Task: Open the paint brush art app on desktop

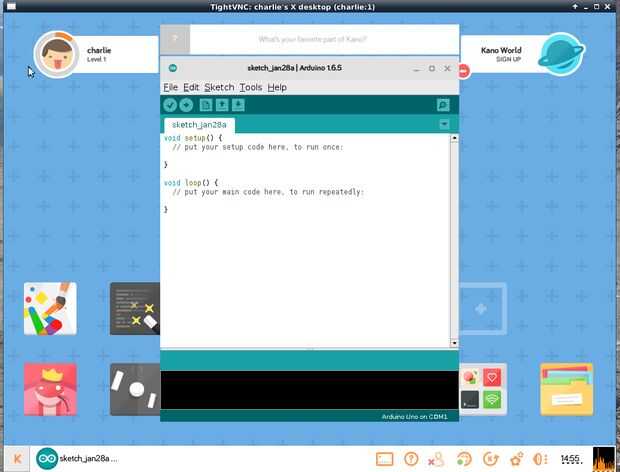Action: pos(50,309)
